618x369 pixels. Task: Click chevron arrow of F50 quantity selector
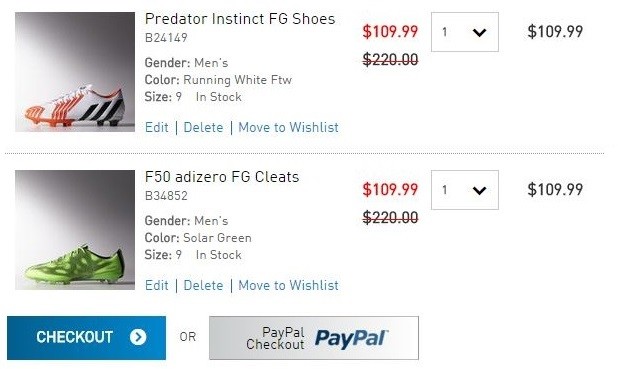479,190
